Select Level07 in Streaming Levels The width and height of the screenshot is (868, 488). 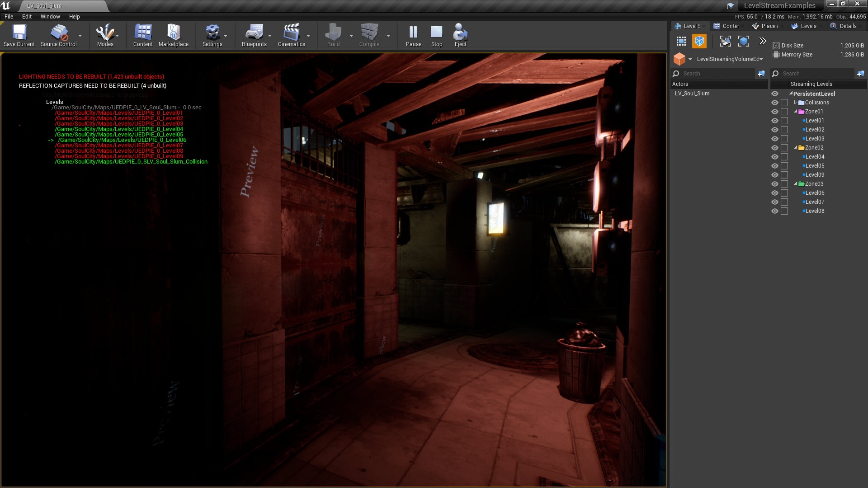tap(815, 202)
